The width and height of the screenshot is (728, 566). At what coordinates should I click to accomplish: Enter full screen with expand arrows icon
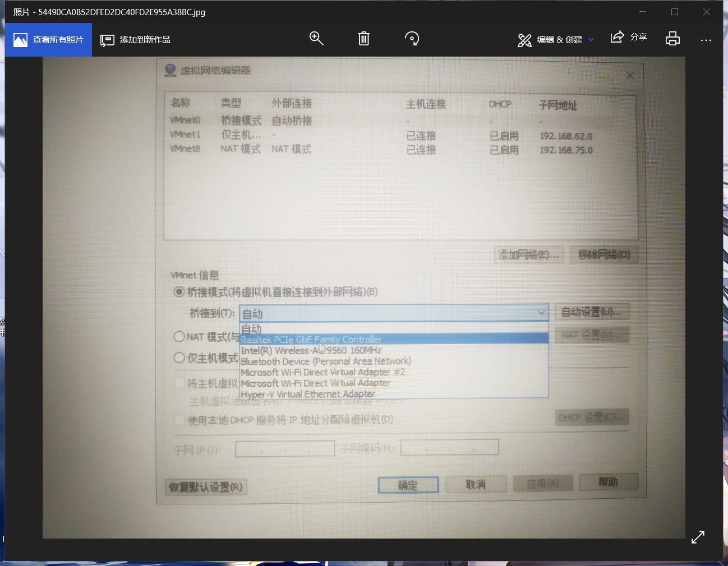point(698,537)
